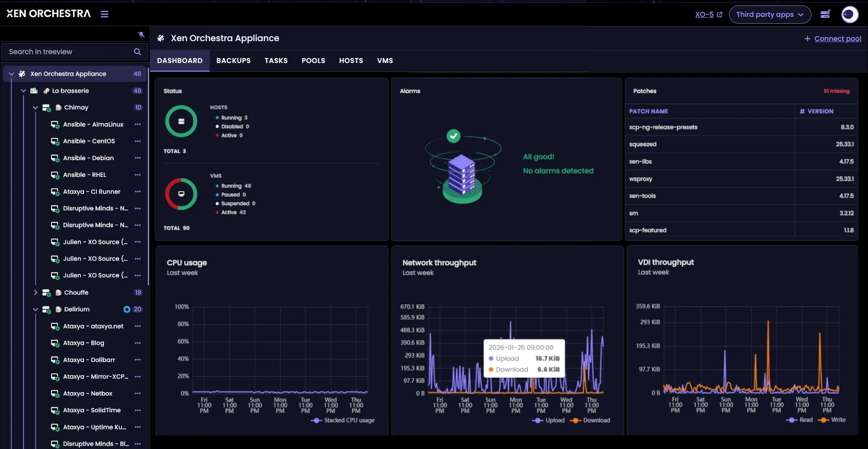Viewport: 868px width, 449px height.
Task: Select the Ansible - Debian VM
Action: coord(88,158)
